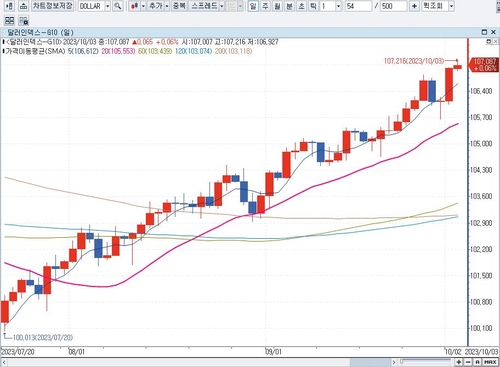This screenshot has width=500, height=367.
Task: Click the 가격이동평균(SMA) indicator label
Action: [x=35, y=51]
